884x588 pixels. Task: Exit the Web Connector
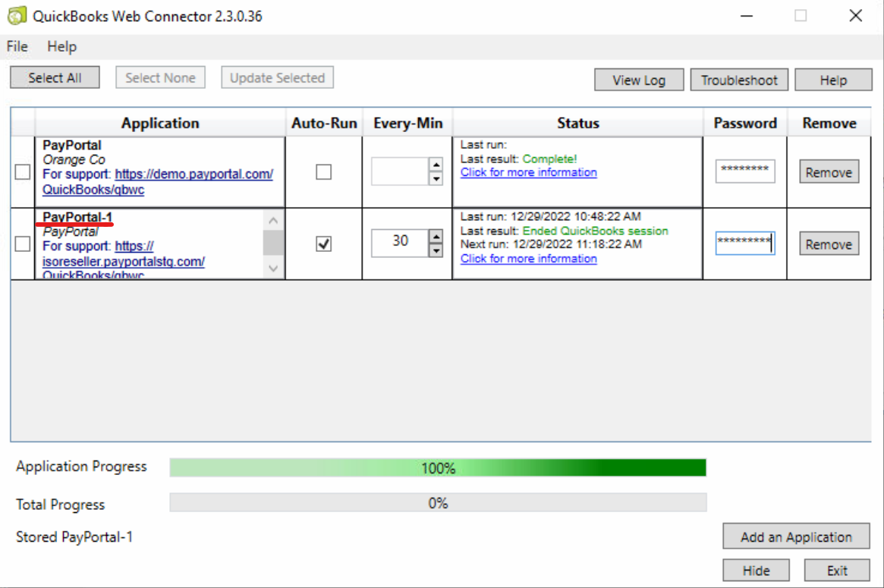[x=837, y=571]
